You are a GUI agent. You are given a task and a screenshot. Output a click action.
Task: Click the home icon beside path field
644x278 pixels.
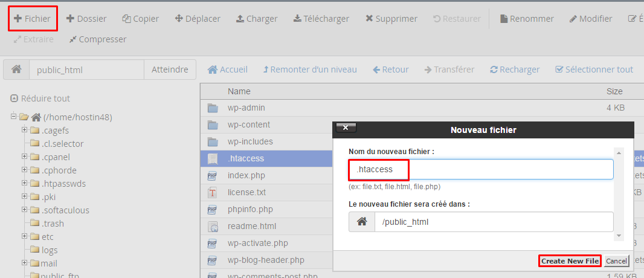16,69
